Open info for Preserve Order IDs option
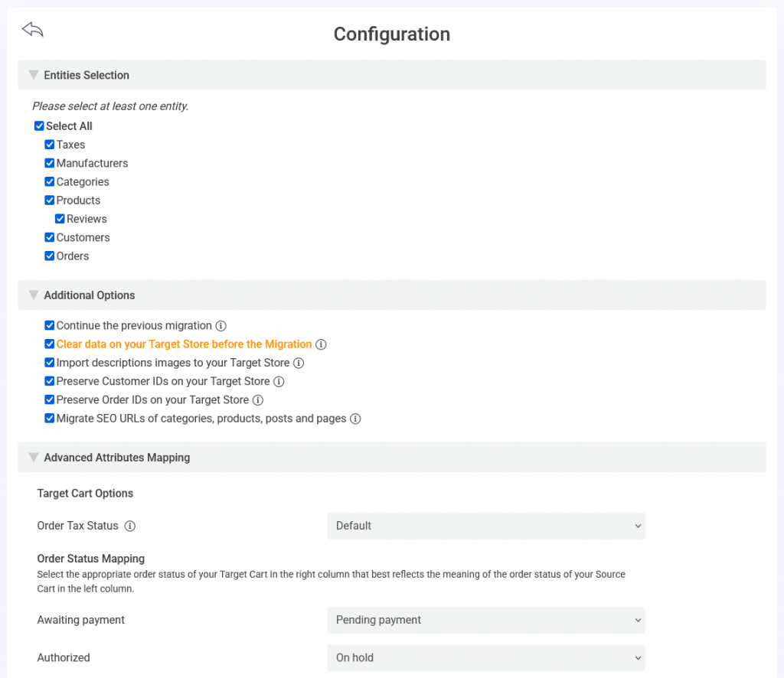784x678 pixels. click(x=258, y=399)
